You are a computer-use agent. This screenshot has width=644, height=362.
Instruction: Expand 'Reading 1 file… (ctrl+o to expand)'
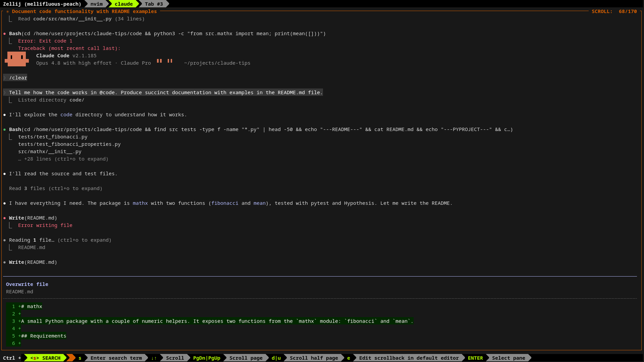[x=60, y=240]
